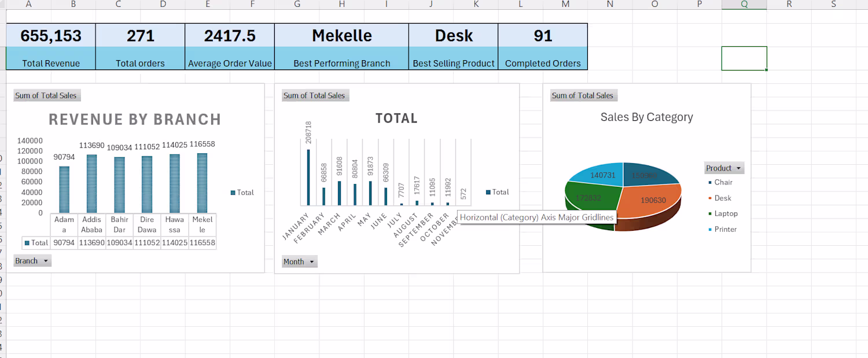Click Sum of Total Sales button on branch chart

point(46,95)
